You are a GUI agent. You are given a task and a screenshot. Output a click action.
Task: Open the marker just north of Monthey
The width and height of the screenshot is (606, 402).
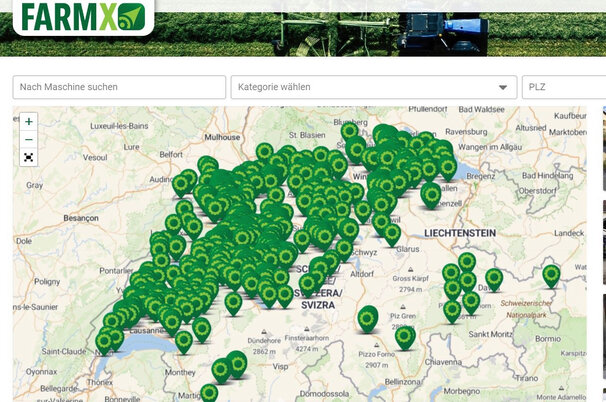[184, 341]
